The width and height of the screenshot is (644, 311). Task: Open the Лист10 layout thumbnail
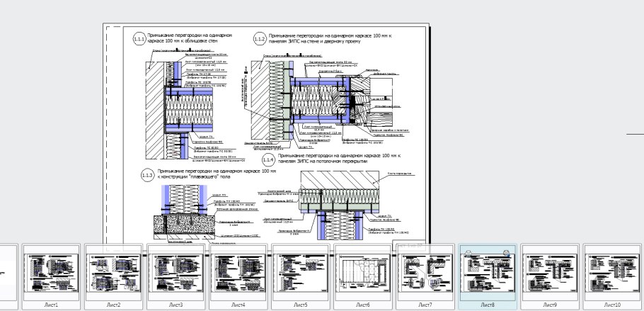[612, 274]
